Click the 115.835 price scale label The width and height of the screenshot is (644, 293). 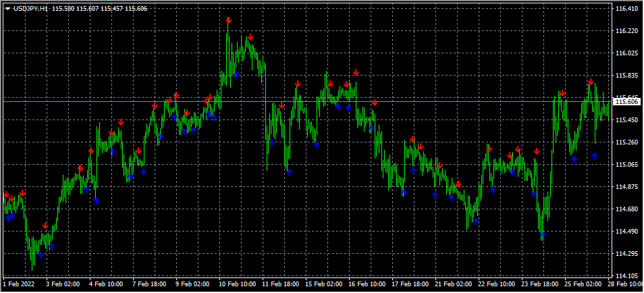tap(626, 75)
